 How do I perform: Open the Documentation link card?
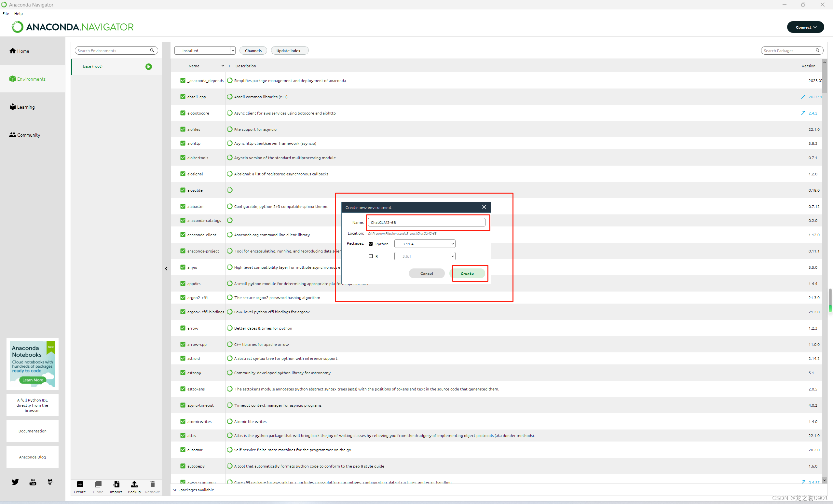point(33,431)
